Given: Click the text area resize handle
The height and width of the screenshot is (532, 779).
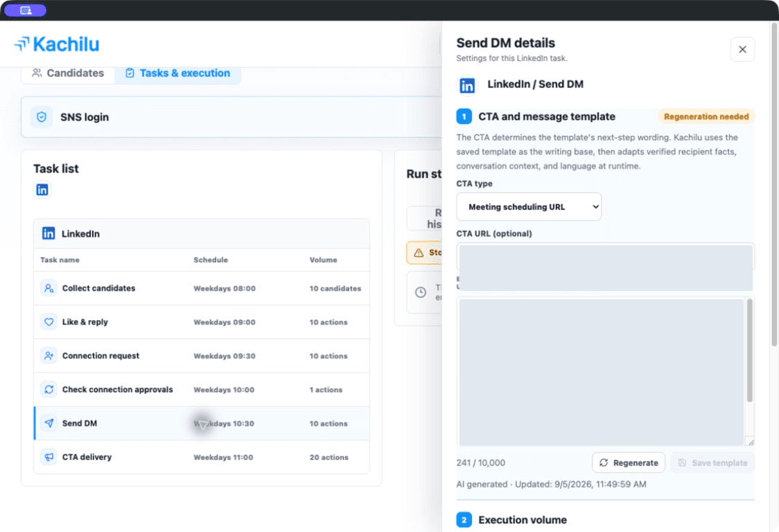Looking at the screenshot, I should click(x=751, y=442).
